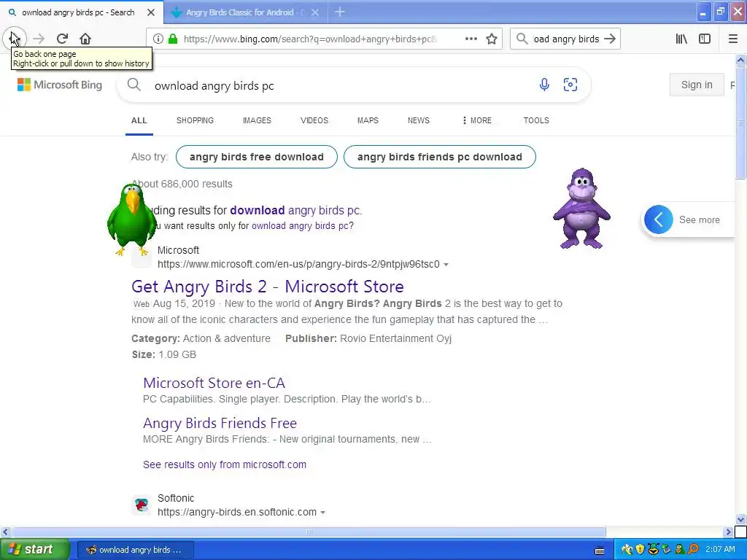Open a new tab with plus
The image size is (747, 560).
coord(340,12)
